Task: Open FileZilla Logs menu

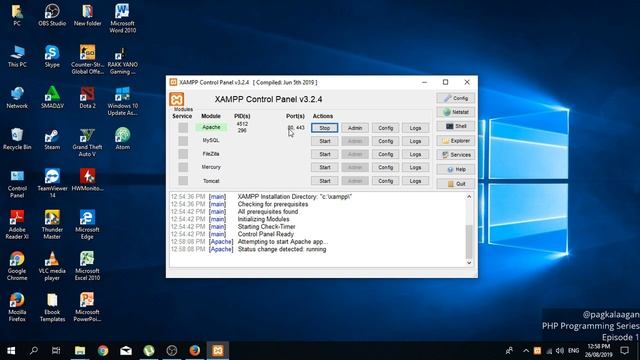Action: click(415, 154)
